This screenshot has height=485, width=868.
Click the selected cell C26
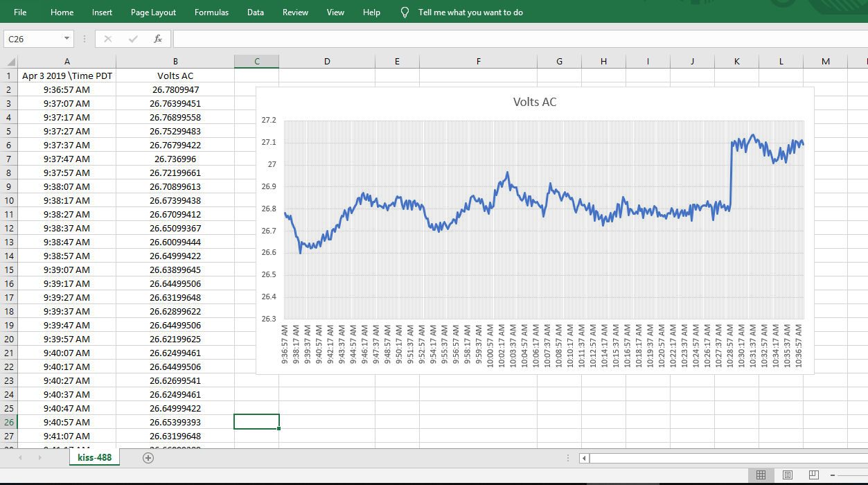257,422
